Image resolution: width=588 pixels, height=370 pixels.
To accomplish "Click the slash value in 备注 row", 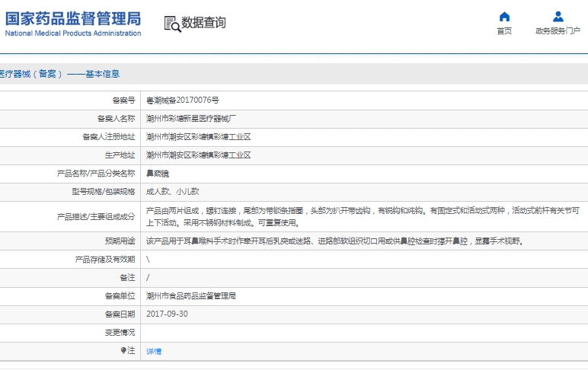I will point(148,278).
